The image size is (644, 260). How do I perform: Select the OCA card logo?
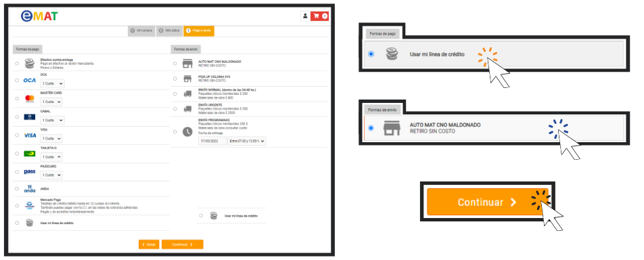pyautogui.click(x=30, y=81)
